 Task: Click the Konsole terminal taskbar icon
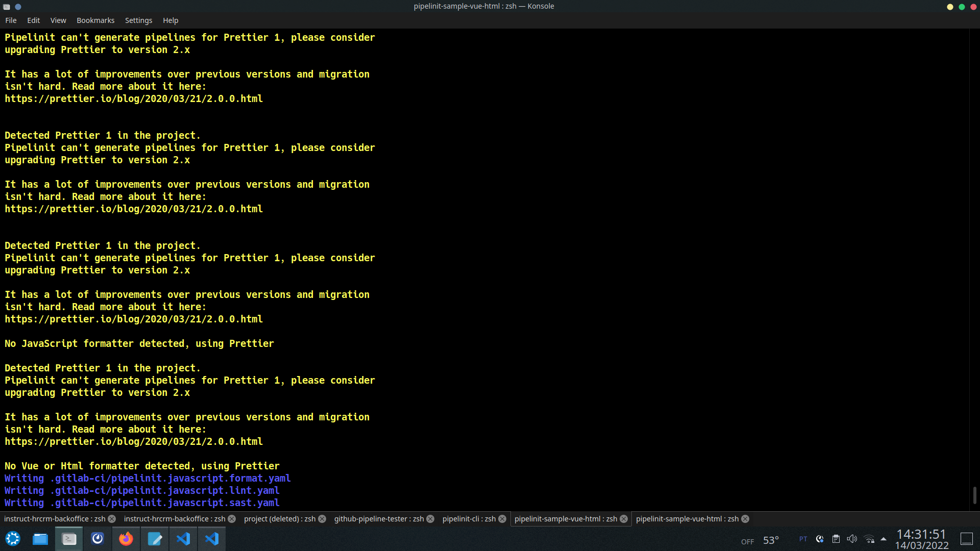[x=69, y=539]
